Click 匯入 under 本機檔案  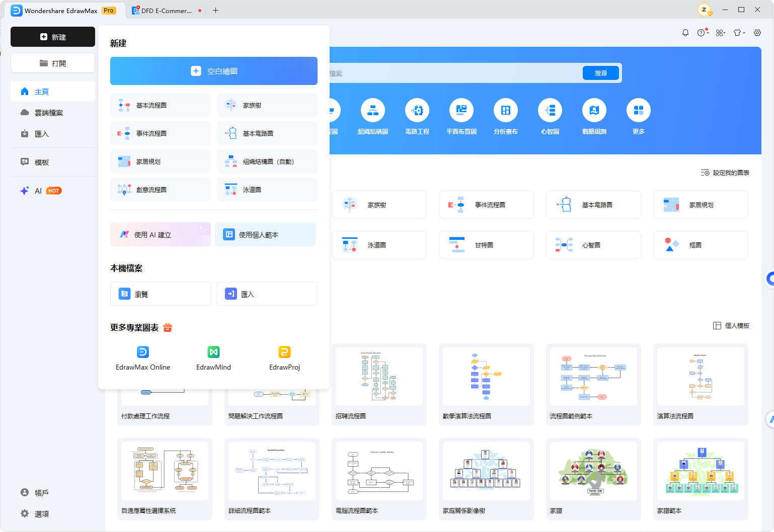267,294
